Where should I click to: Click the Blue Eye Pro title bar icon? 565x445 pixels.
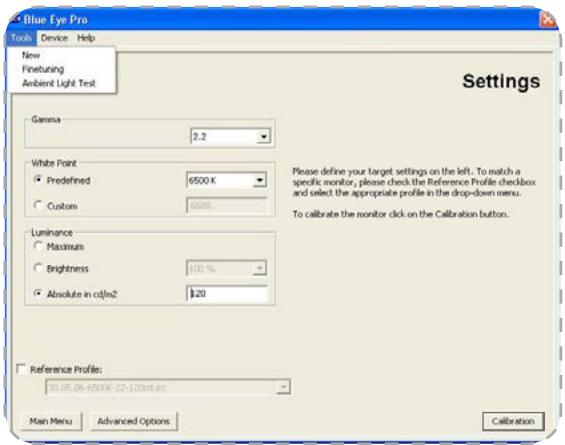[14, 19]
